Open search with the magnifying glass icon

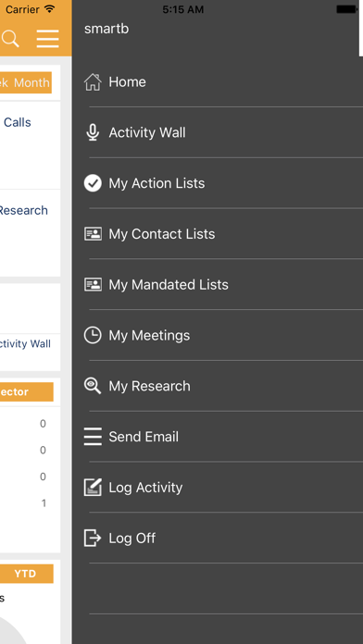[10, 39]
